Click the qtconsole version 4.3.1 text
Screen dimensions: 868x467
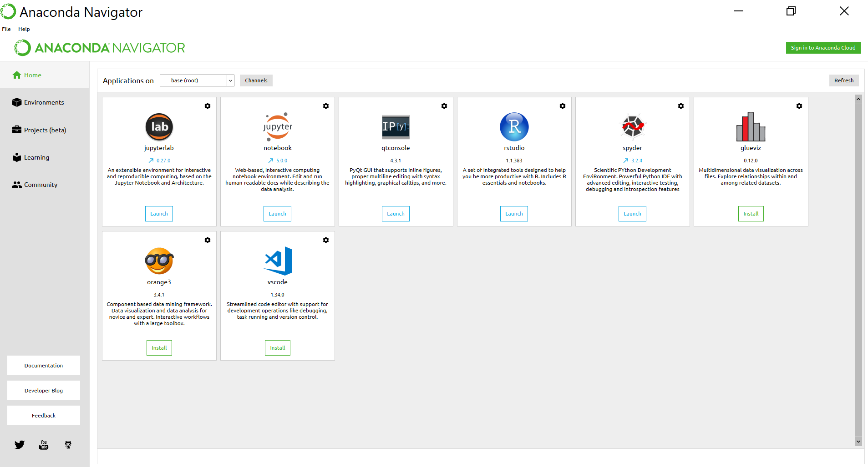396,161
